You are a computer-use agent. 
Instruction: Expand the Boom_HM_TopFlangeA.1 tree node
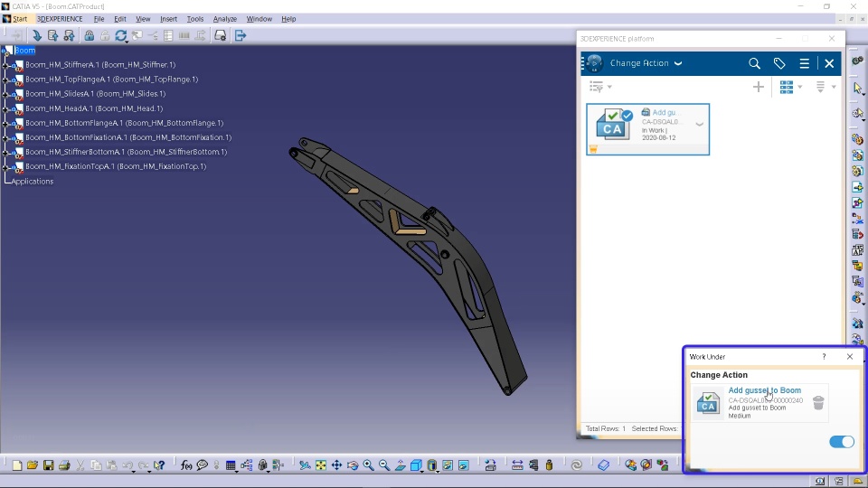pyautogui.click(x=5, y=80)
